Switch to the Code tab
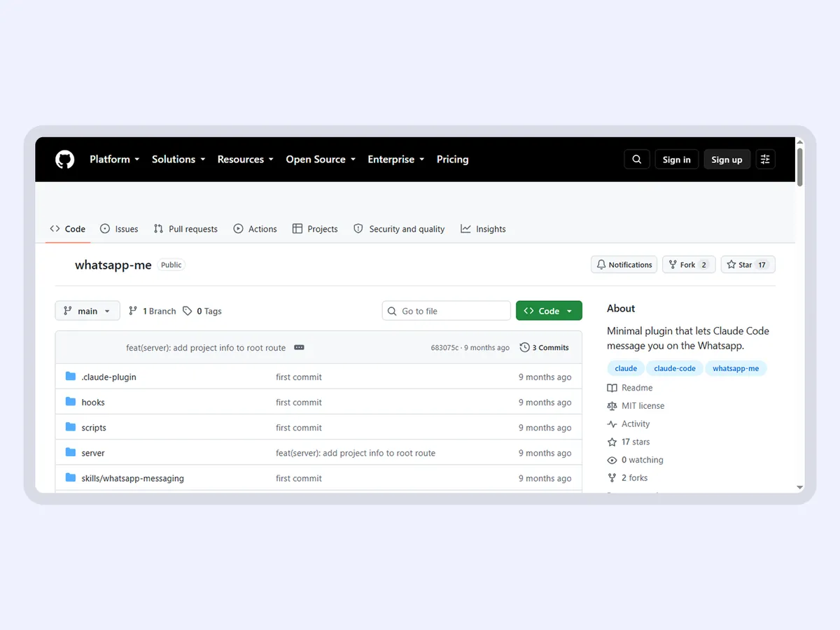840x630 pixels. point(68,229)
